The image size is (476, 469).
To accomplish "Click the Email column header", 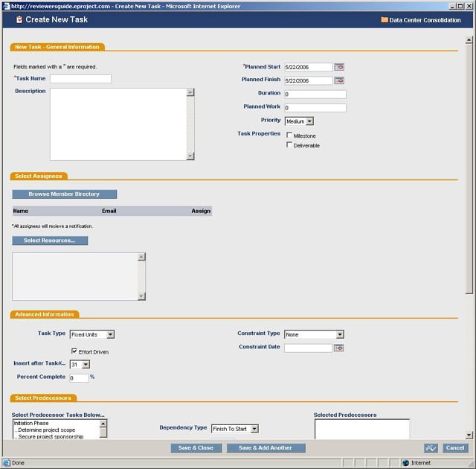I will coord(109,211).
